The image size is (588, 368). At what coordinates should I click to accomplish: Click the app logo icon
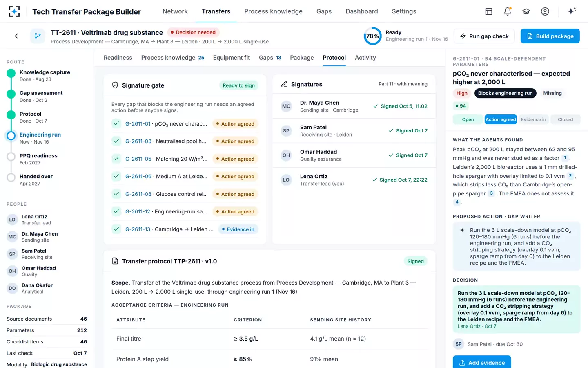pos(14,11)
